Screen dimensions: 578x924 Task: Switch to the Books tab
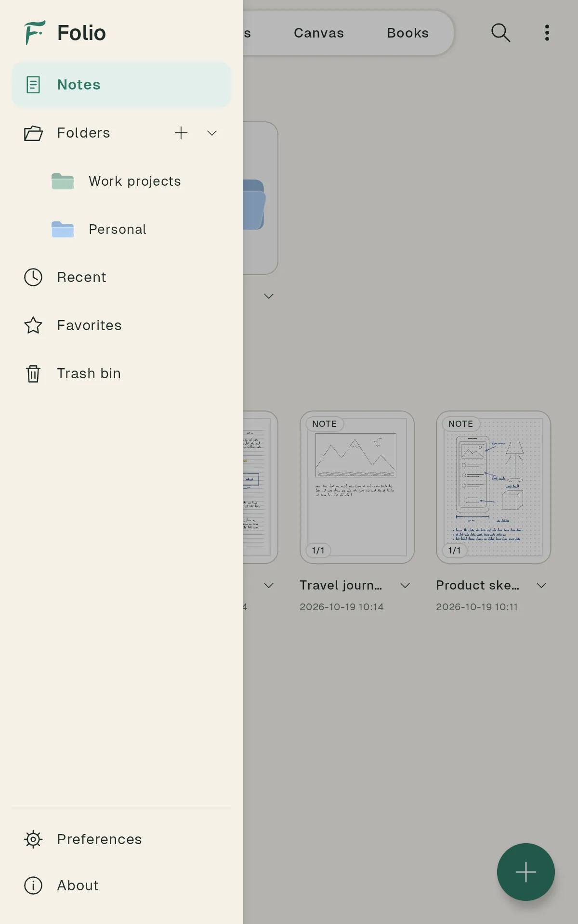pyautogui.click(x=408, y=33)
